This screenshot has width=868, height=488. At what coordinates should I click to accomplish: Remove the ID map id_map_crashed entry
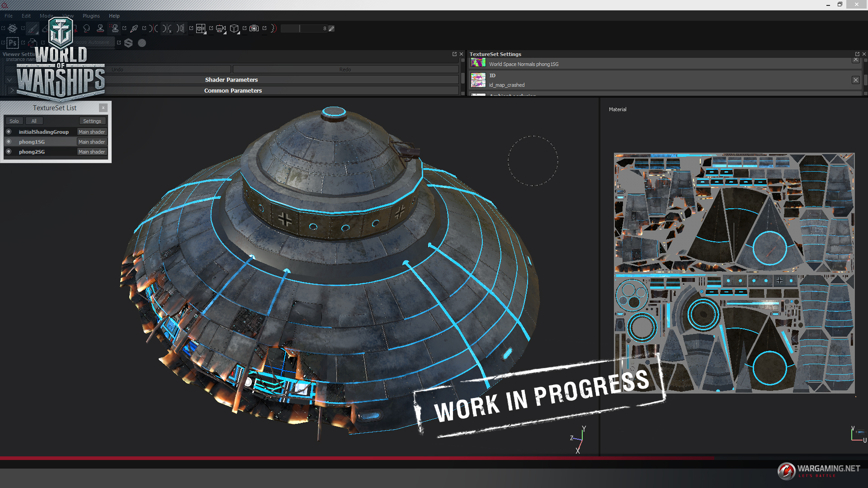coord(855,80)
